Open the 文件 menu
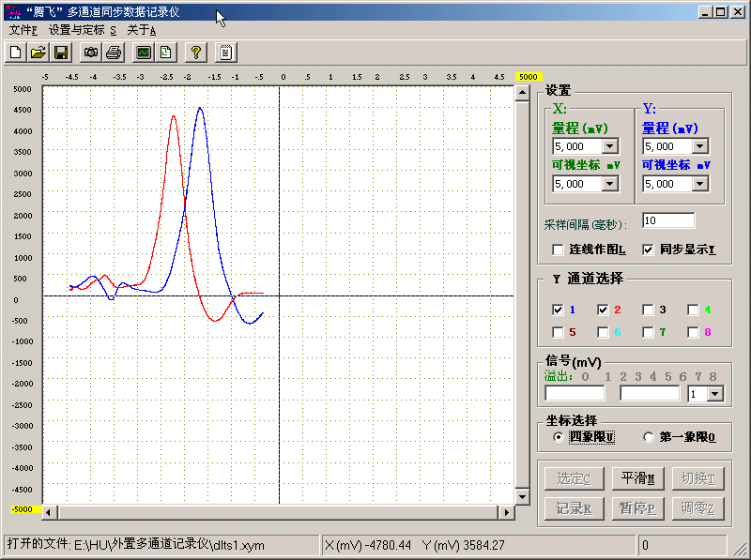This screenshot has height=560, width=751. [23, 30]
